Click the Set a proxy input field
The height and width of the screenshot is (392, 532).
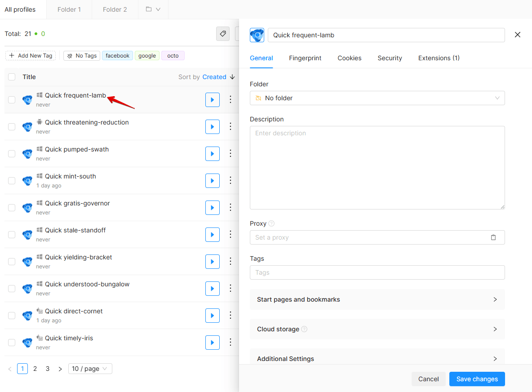(x=377, y=237)
